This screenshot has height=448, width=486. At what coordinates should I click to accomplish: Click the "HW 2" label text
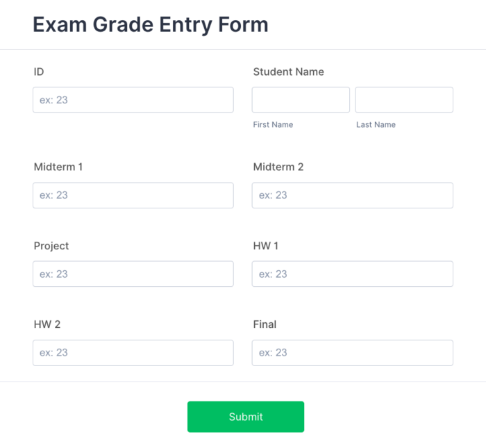tap(47, 324)
